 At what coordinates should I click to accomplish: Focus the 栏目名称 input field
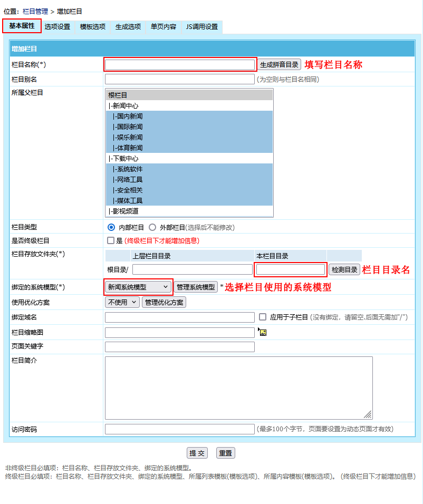180,65
